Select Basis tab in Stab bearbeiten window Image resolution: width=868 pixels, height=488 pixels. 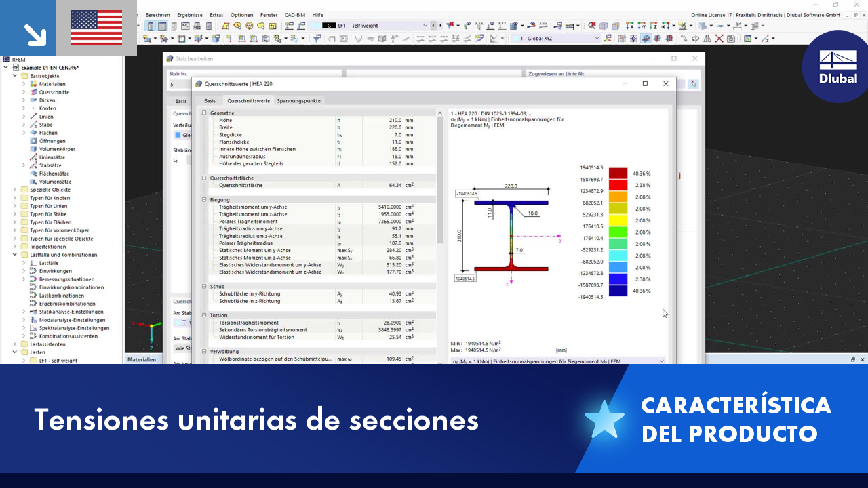pos(181,100)
